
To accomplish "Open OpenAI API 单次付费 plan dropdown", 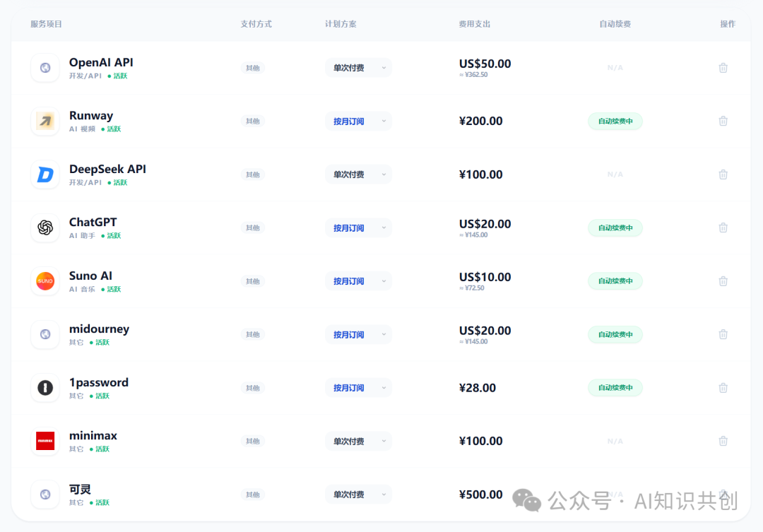I will coord(359,68).
